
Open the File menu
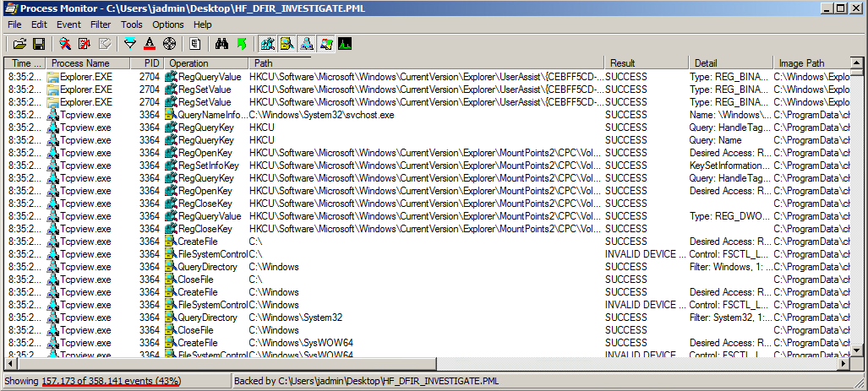15,24
